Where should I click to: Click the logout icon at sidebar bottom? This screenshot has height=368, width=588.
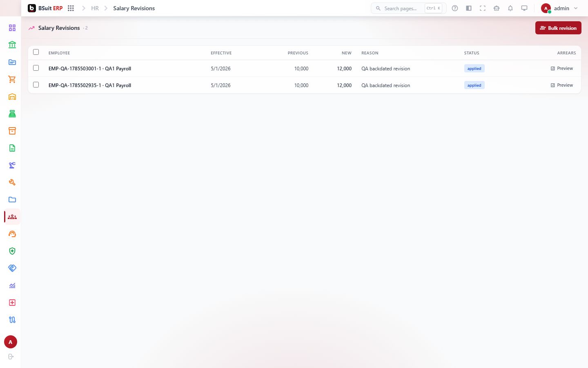click(11, 357)
